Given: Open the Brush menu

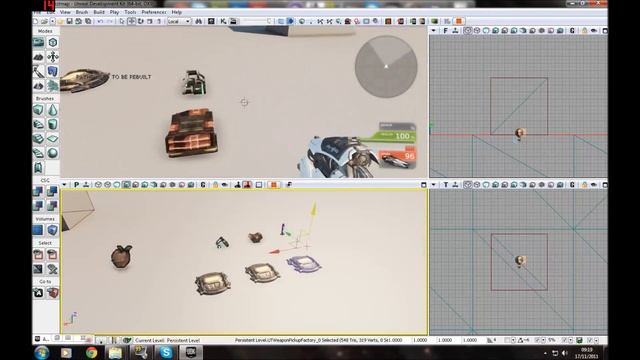Looking at the screenshot, I should (x=82, y=12).
